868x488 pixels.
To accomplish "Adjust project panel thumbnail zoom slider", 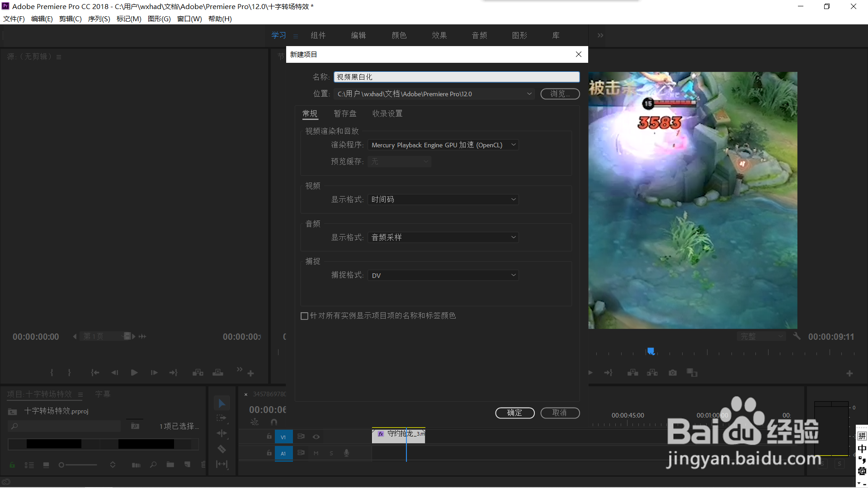I will (x=78, y=465).
